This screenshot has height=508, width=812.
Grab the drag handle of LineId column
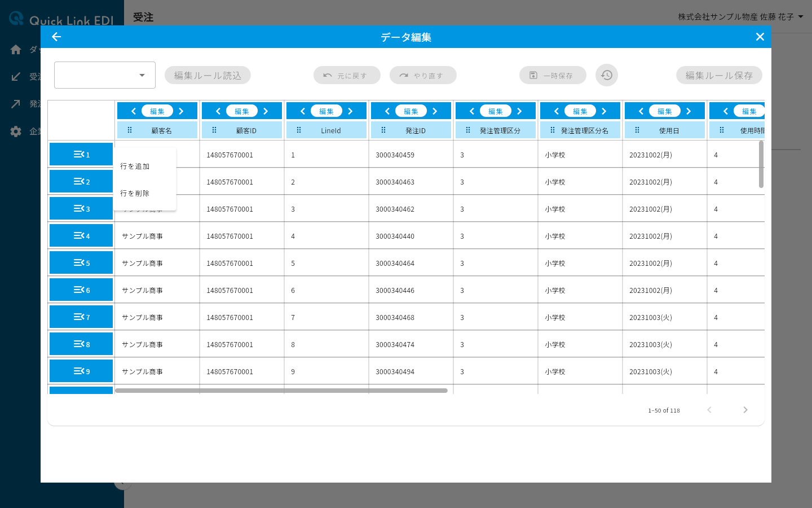tap(299, 130)
